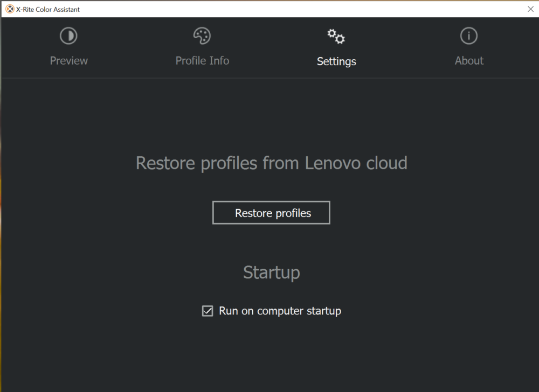
Task: Click the Startup section heading
Action: 271,272
